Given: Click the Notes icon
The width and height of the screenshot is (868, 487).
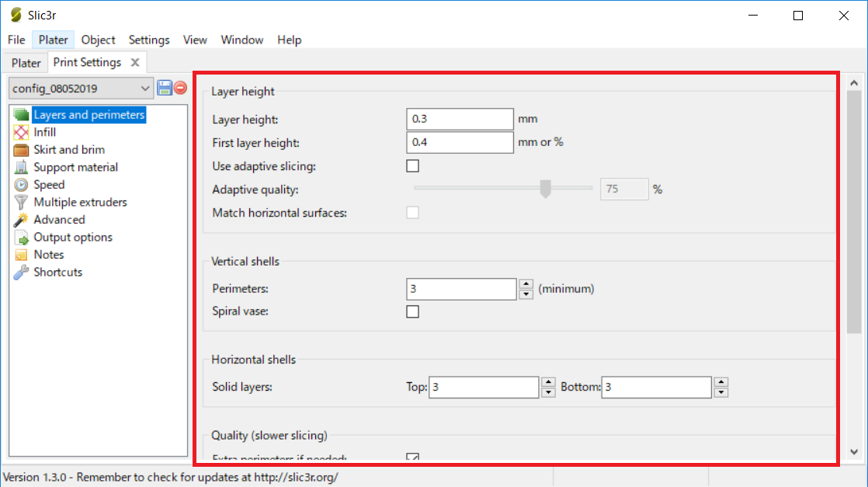Looking at the screenshot, I should click(x=21, y=254).
